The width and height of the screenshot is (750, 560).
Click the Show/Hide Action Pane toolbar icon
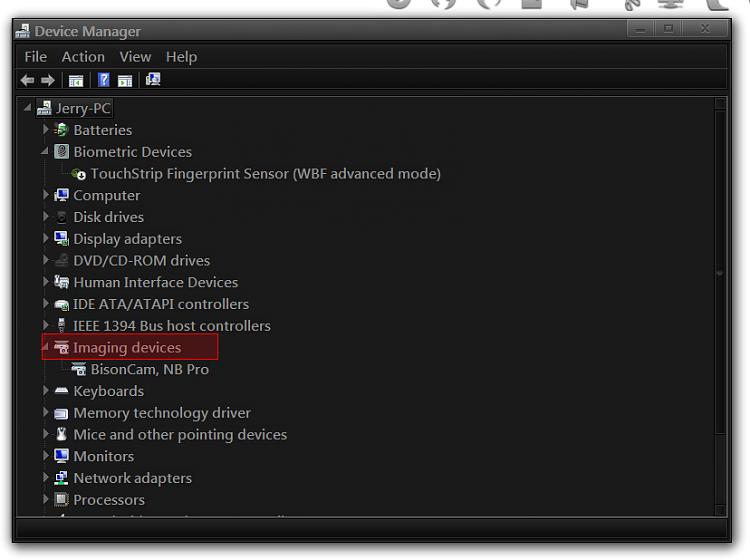pos(125,80)
